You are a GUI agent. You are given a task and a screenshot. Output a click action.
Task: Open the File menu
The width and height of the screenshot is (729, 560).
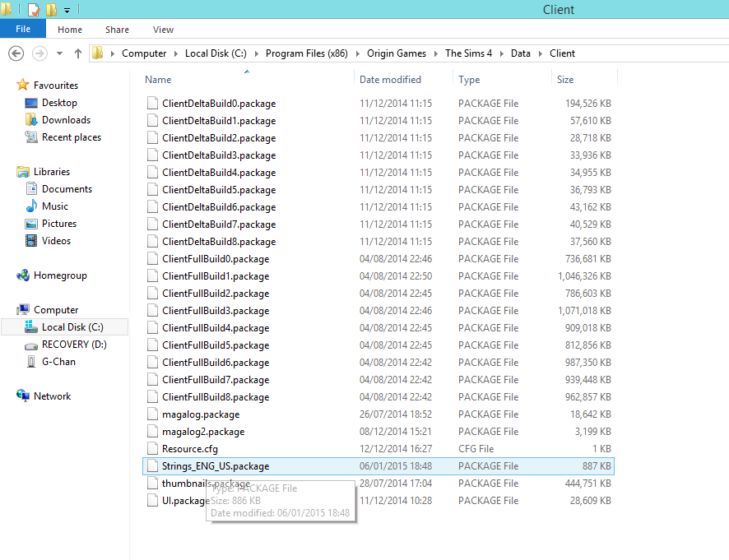coord(22,28)
